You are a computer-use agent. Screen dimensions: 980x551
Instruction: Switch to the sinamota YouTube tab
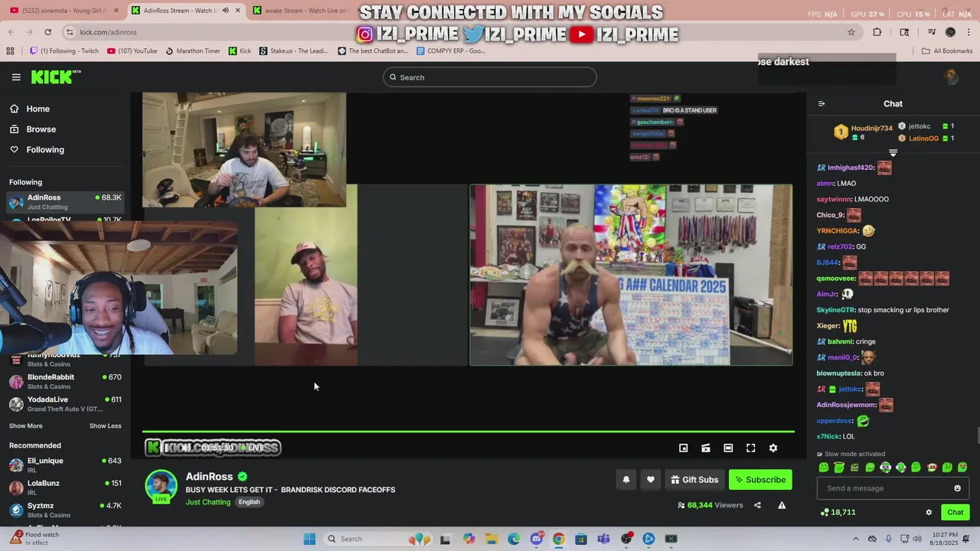tap(63, 11)
